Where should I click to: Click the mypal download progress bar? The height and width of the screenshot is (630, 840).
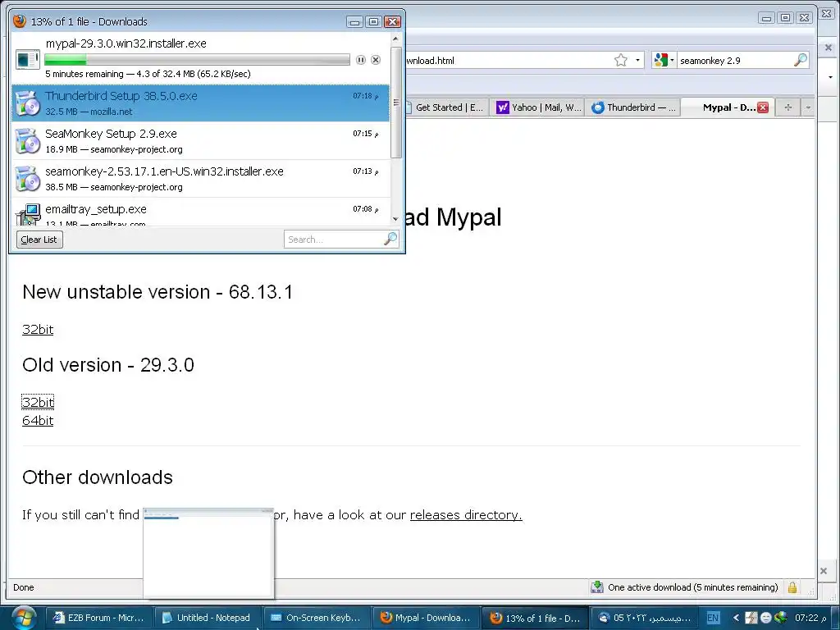(x=197, y=59)
